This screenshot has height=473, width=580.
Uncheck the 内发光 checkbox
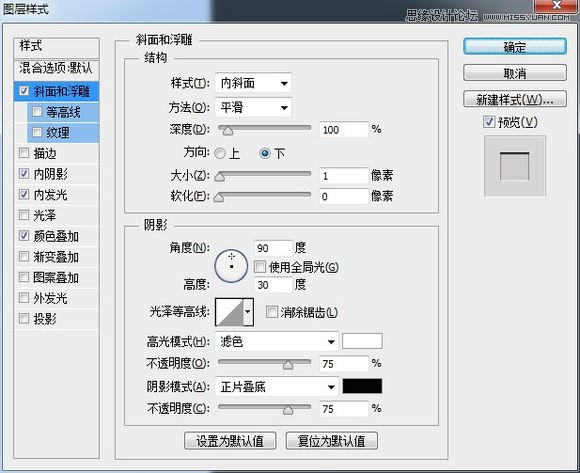coord(24,194)
